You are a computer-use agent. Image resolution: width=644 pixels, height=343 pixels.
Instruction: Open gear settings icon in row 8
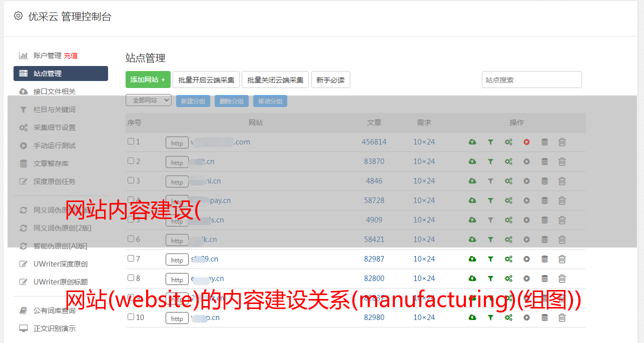508,278
